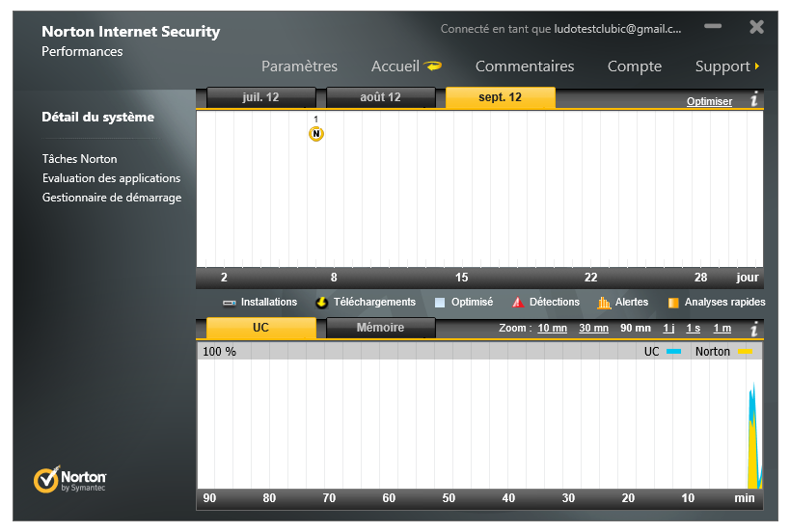
Task: Click the yellow Norton legend color swatch
Action: pyautogui.click(x=746, y=352)
